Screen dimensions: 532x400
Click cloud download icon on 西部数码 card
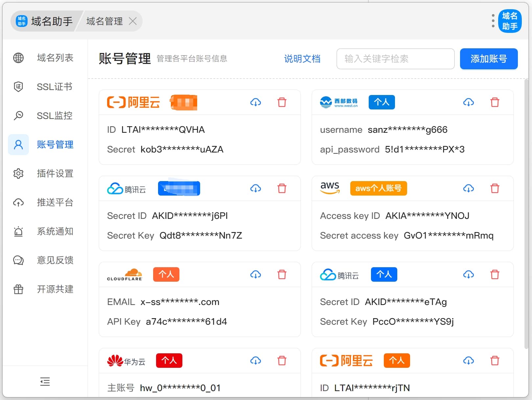469,102
